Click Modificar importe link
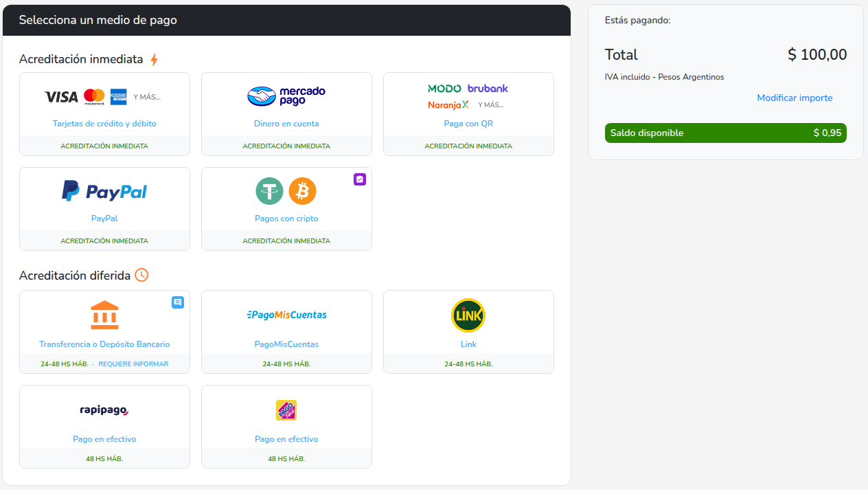 point(795,98)
